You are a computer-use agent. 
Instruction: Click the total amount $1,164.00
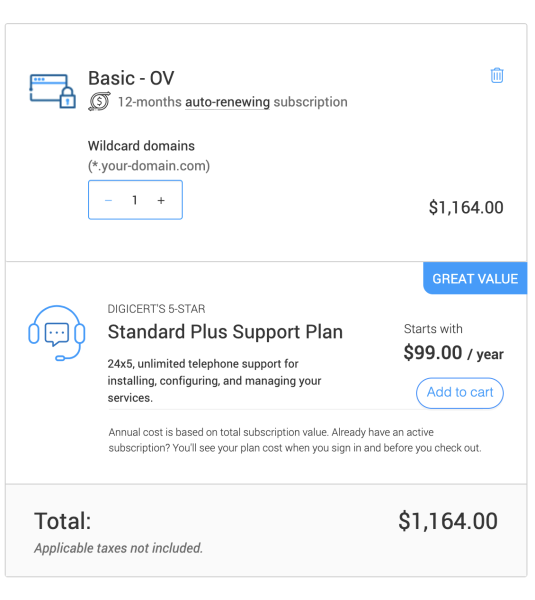[x=448, y=521]
